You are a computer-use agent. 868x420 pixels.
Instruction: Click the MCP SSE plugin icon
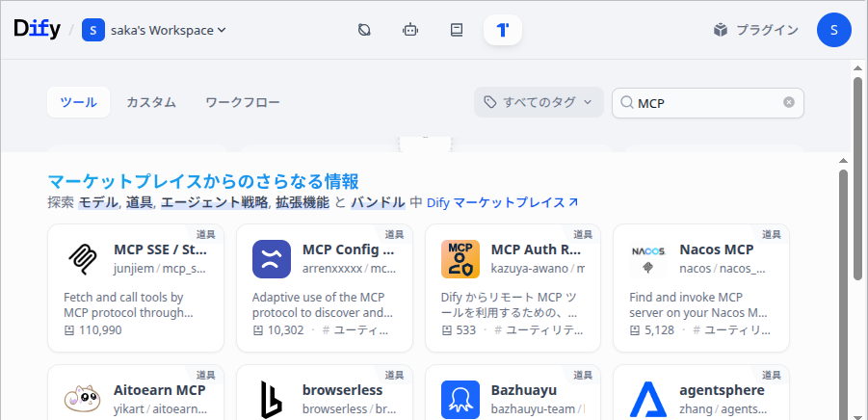[x=83, y=259]
